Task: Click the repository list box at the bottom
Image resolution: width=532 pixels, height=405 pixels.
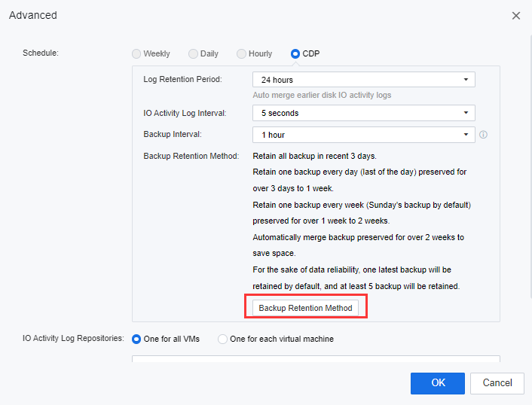Action: click(x=316, y=359)
